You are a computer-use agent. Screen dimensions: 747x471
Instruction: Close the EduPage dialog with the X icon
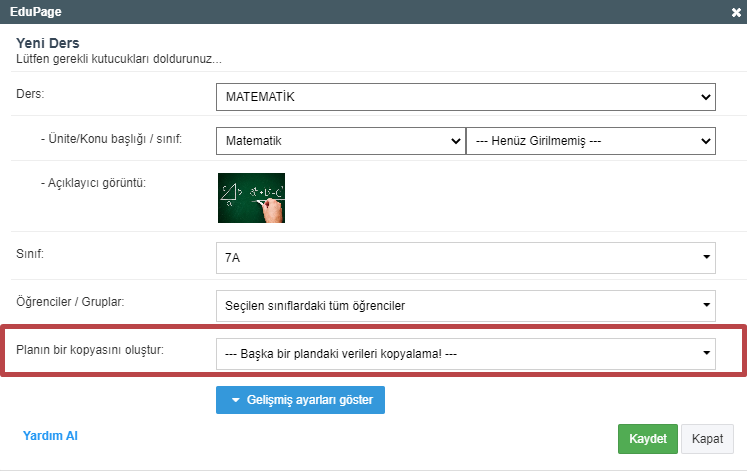point(736,12)
